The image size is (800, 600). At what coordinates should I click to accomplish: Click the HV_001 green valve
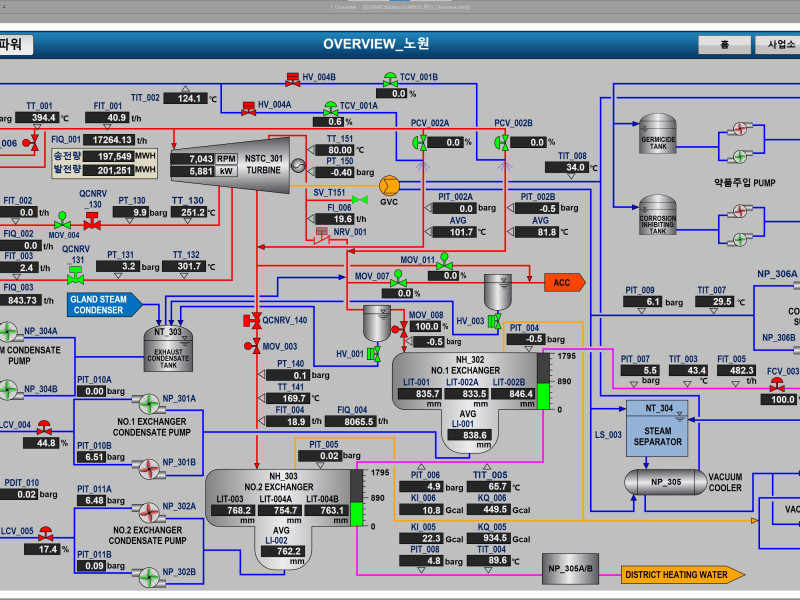(374, 354)
